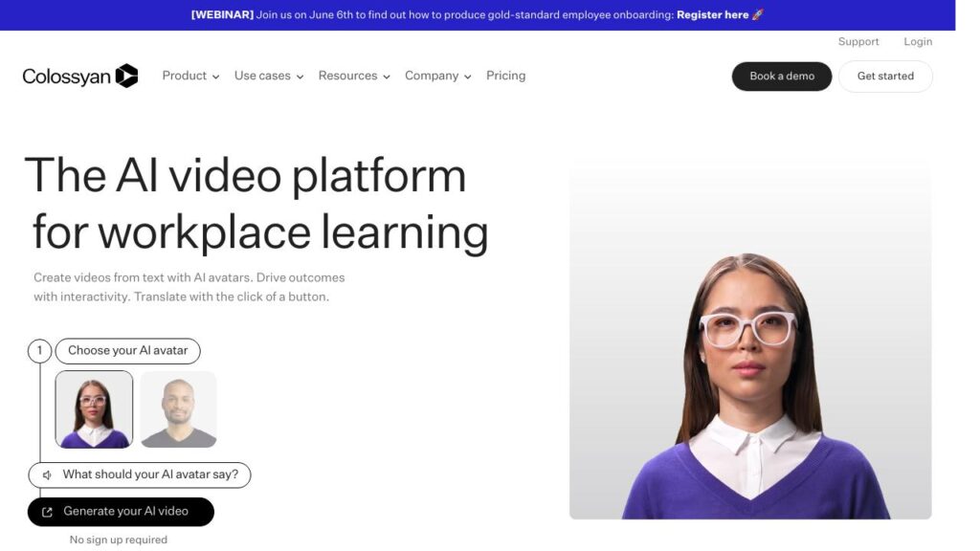Expand the Product dropdown menu
This screenshot has width=980, height=551.
190,77
